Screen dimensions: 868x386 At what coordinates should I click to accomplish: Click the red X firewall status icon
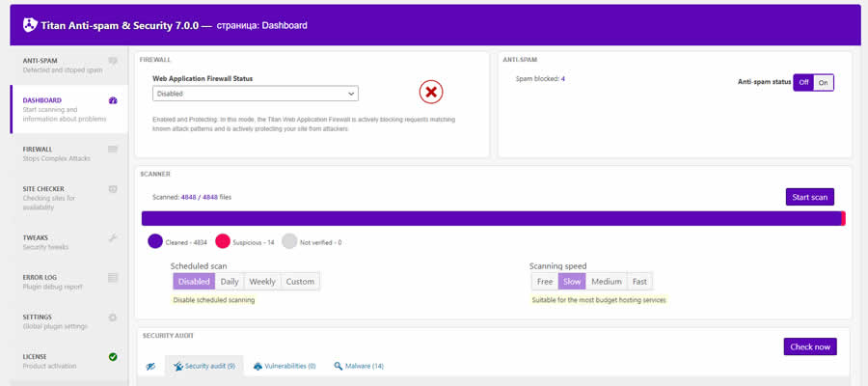pyautogui.click(x=430, y=93)
